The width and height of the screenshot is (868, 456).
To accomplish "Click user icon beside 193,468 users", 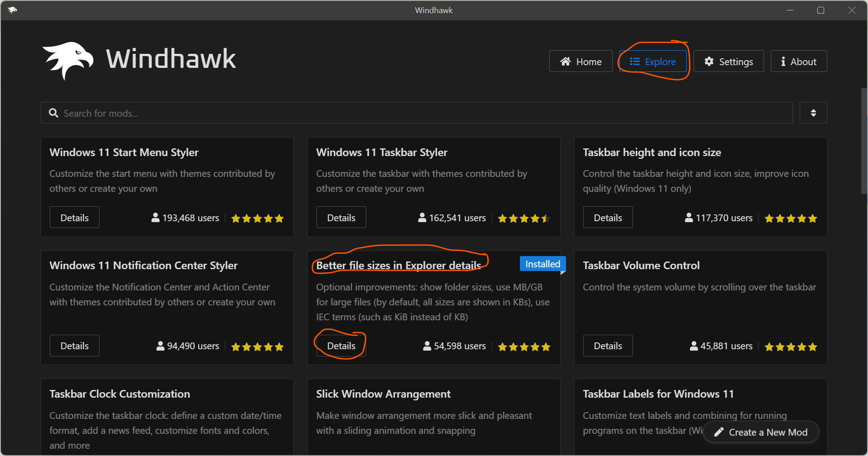I will 156,218.
